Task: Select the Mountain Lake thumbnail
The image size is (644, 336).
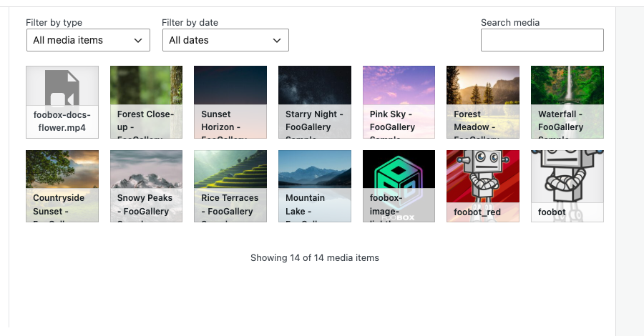Action: pyautogui.click(x=315, y=187)
